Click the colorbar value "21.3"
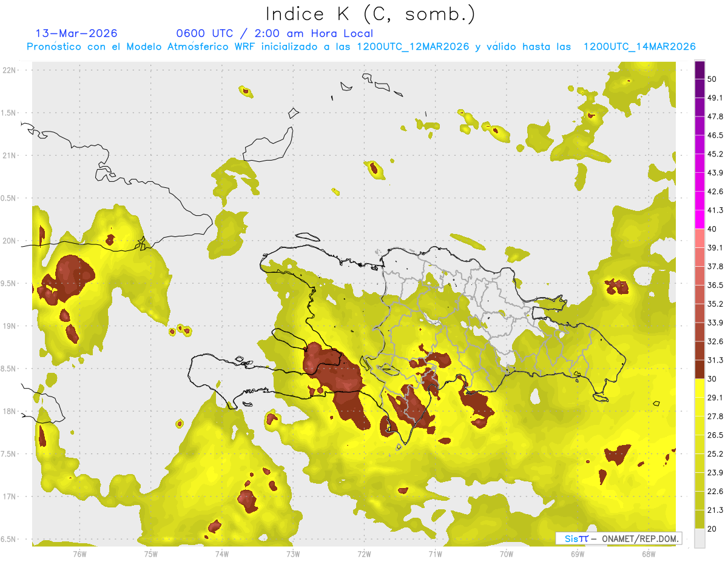Screen dimensions: 728x562 click(715, 510)
